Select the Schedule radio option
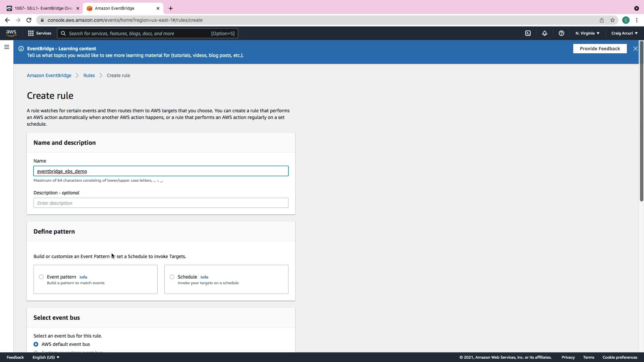Image resolution: width=644 pixels, height=362 pixels. pyautogui.click(x=172, y=277)
